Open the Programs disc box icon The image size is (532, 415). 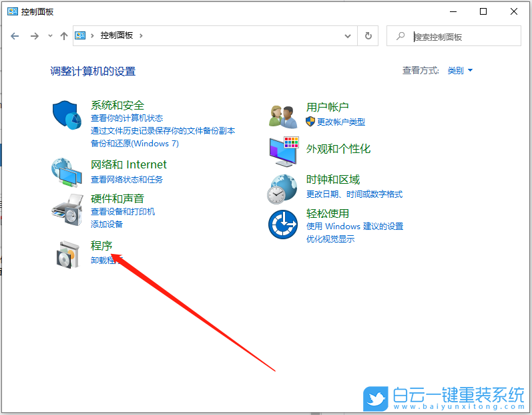point(68,255)
